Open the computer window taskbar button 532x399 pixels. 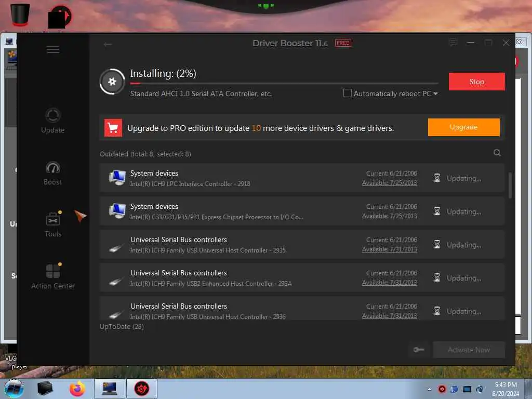110,389
